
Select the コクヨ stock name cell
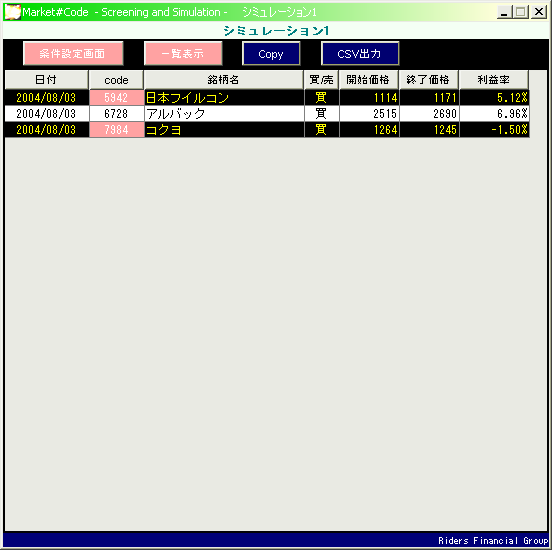click(224, 130)
